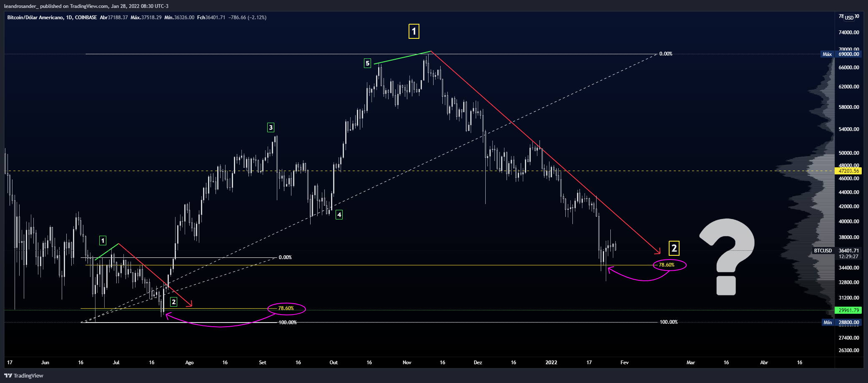Click the Dez label on time axis
Screen dimensions: 868x383
pos(478,363)
